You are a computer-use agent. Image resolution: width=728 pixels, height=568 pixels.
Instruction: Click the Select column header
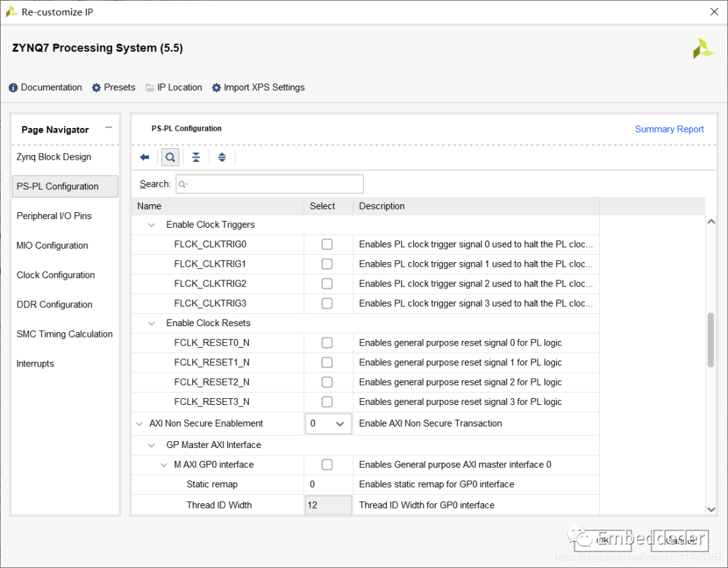pyautogui.click(x=328, y=206)
